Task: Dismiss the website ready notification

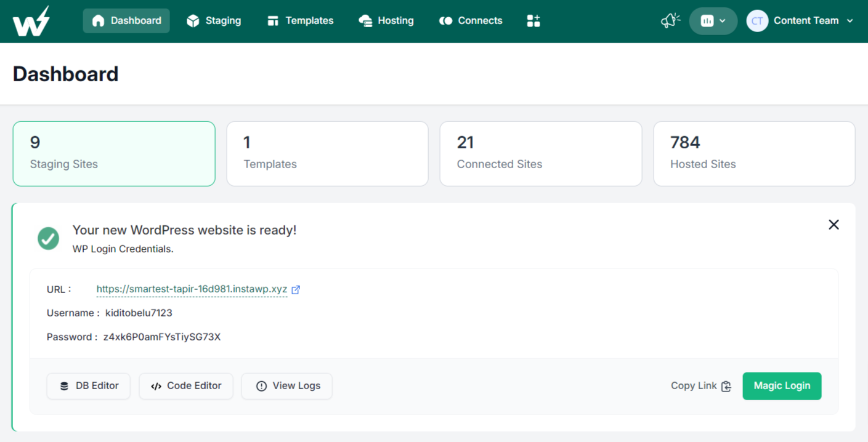Action: tap(834, 225)
